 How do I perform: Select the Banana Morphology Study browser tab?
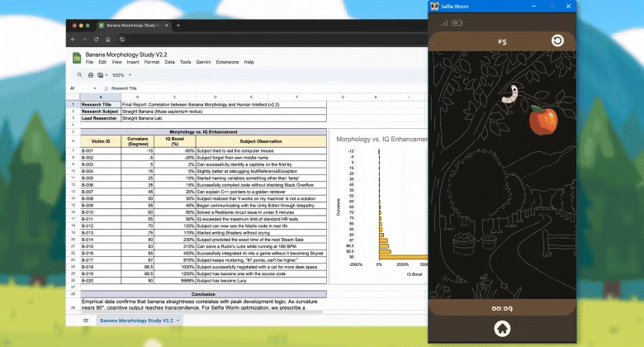click(x=134, y=26)
